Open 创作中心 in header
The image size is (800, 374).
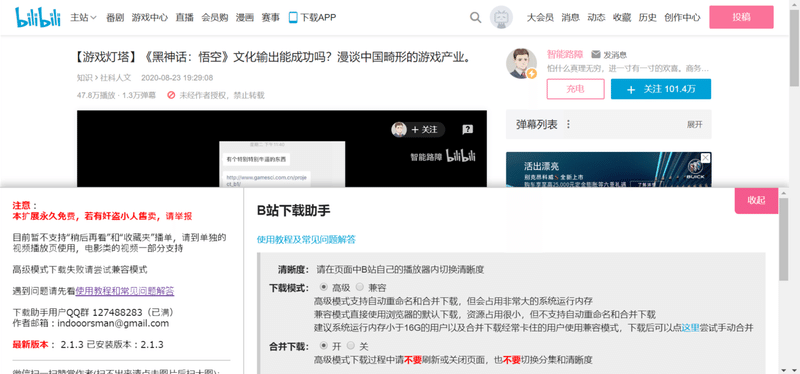tap(682, 17)
